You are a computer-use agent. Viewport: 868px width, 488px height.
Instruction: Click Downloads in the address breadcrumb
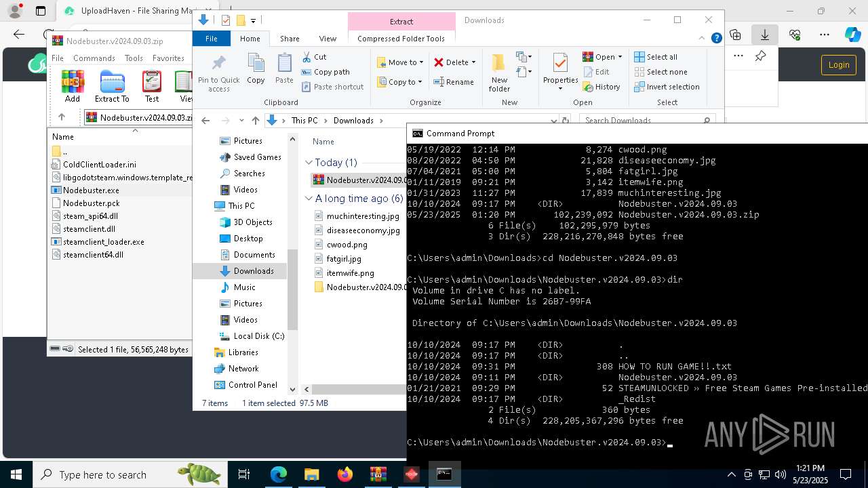[353, 121]
